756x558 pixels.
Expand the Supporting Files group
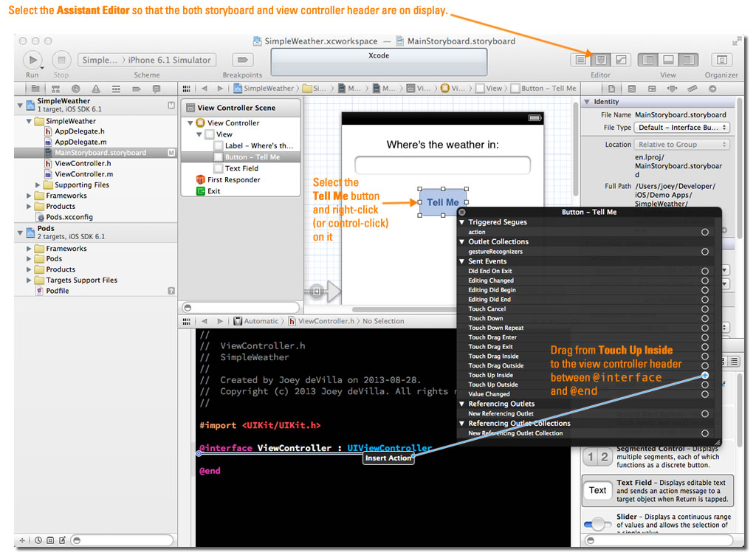pos(38,185)
